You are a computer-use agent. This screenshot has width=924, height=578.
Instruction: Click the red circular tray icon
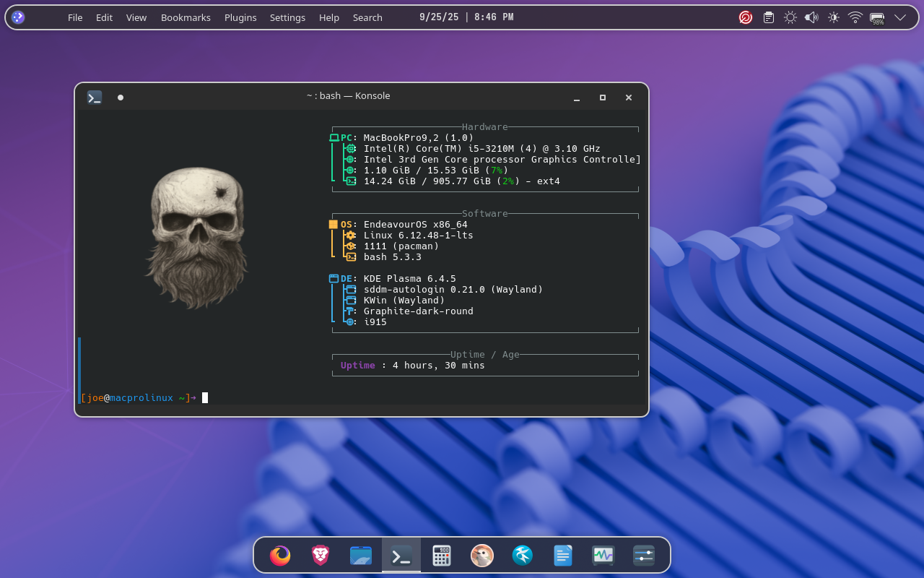click(746, 17)
